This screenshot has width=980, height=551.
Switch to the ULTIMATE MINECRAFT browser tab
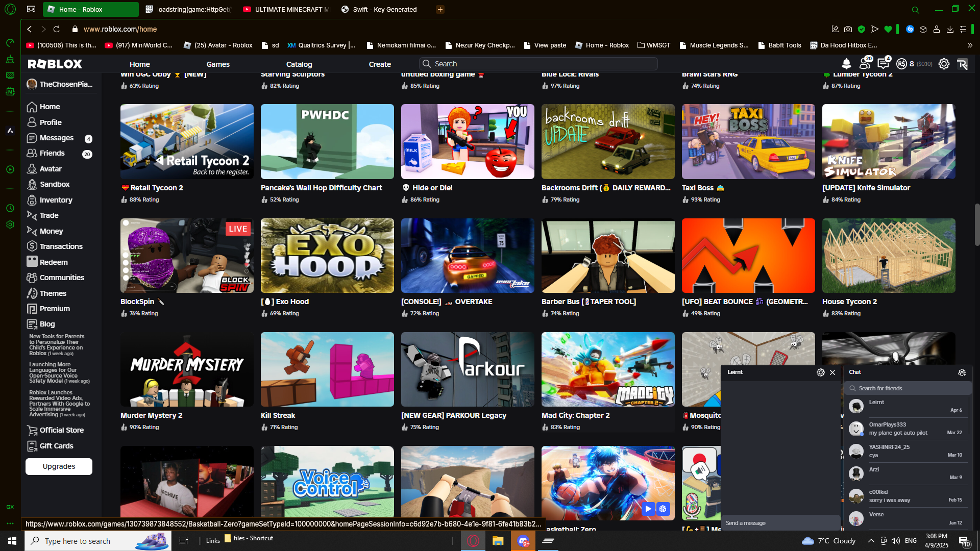click(286, 9)
